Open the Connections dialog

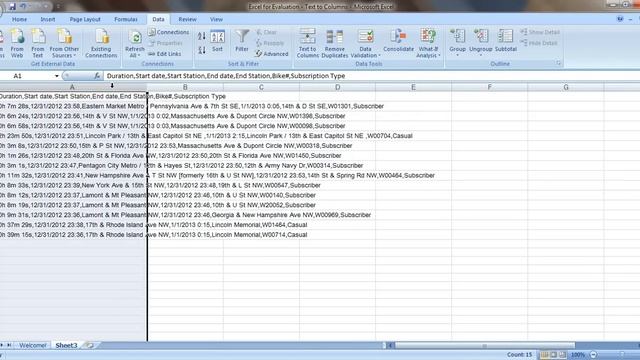(x=169, y=32)
